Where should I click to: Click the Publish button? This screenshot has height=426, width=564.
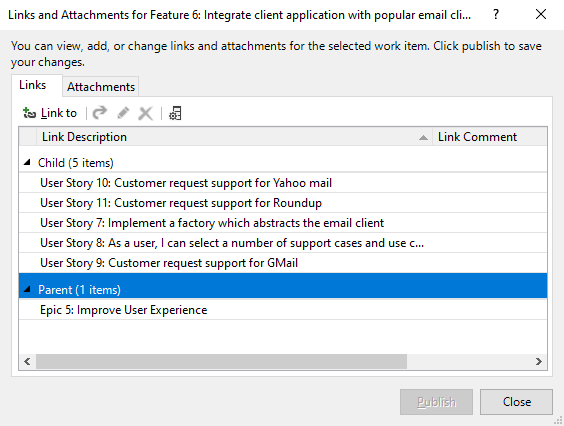click(436, 402)
